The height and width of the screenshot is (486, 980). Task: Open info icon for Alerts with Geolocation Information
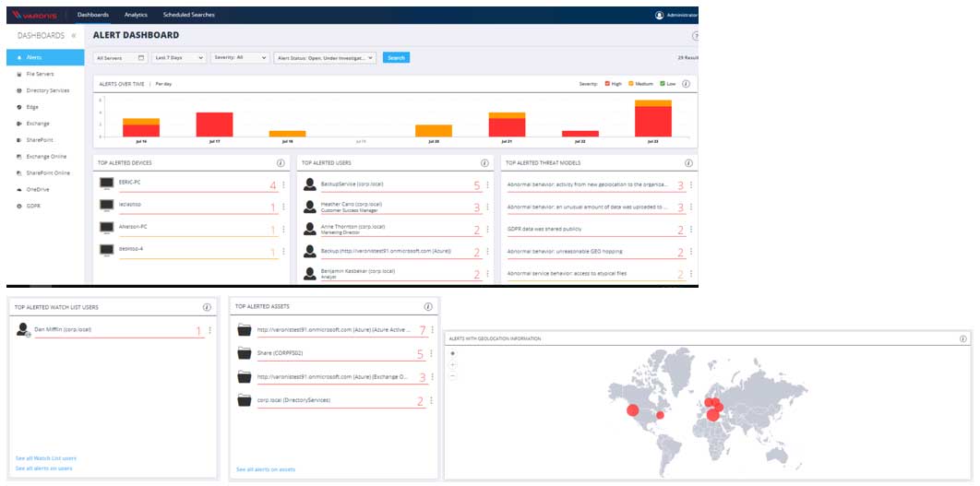pos(963,338)
